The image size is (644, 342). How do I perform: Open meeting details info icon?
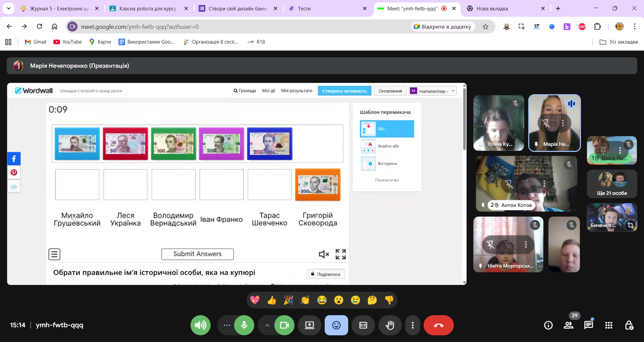pyautogui.click(x=548, y=325)
